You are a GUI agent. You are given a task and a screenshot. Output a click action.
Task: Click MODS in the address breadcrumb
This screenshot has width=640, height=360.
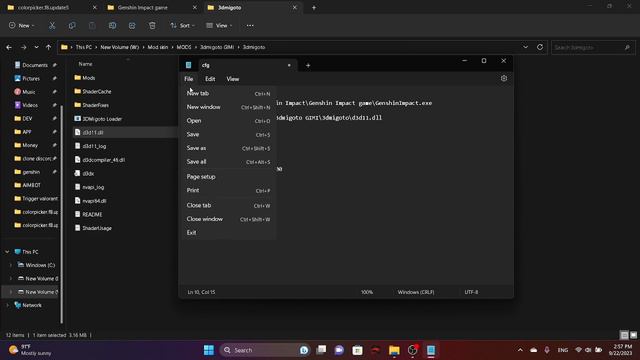coord(184,47)
